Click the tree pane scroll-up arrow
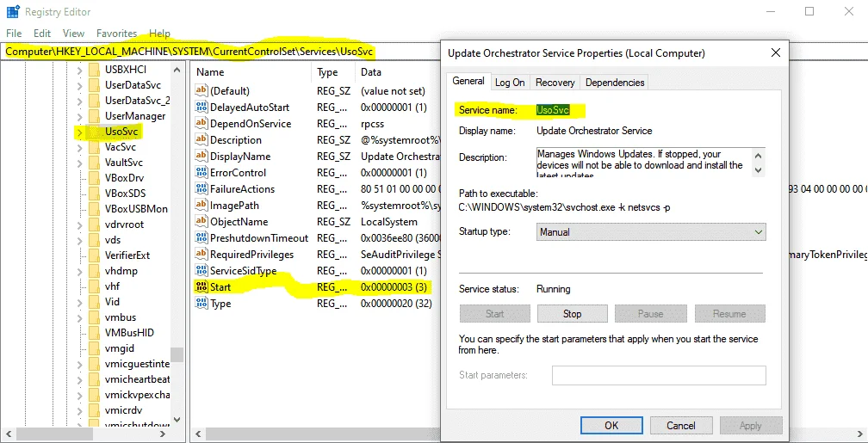The height and width of the screenshot is (443, 868). point(177,70)
